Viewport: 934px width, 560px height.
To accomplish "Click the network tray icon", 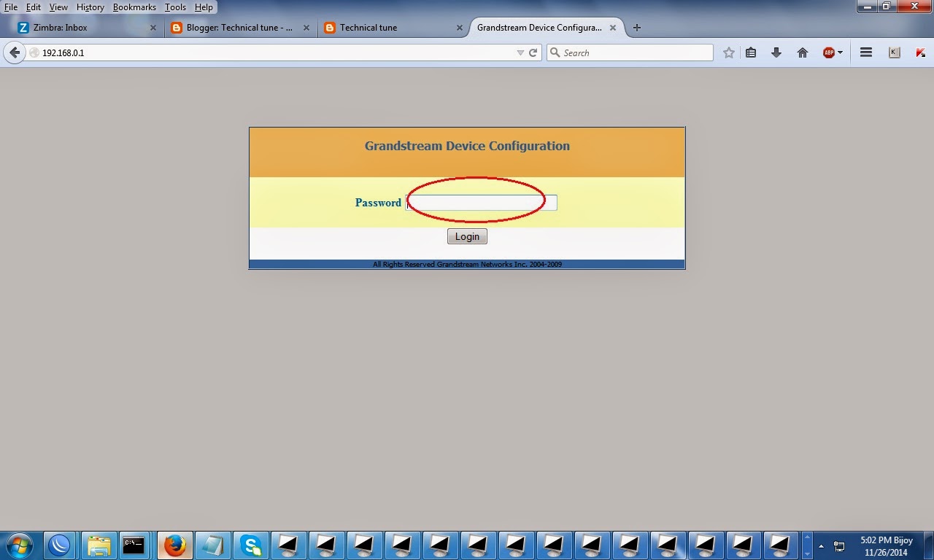I will point(839,545).
